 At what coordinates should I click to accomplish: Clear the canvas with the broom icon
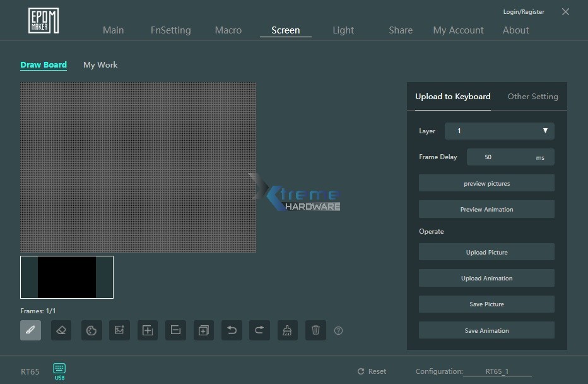point(288,330)
